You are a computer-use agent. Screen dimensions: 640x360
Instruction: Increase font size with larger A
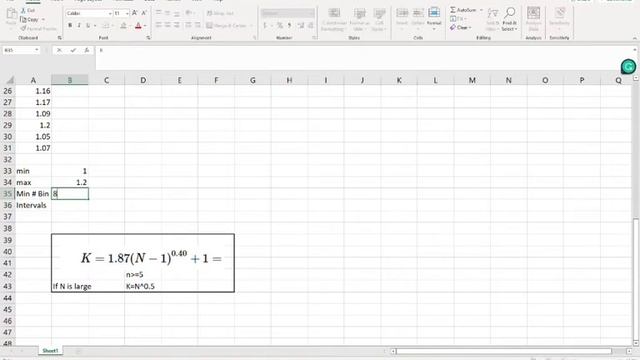(x=135, y=13)
